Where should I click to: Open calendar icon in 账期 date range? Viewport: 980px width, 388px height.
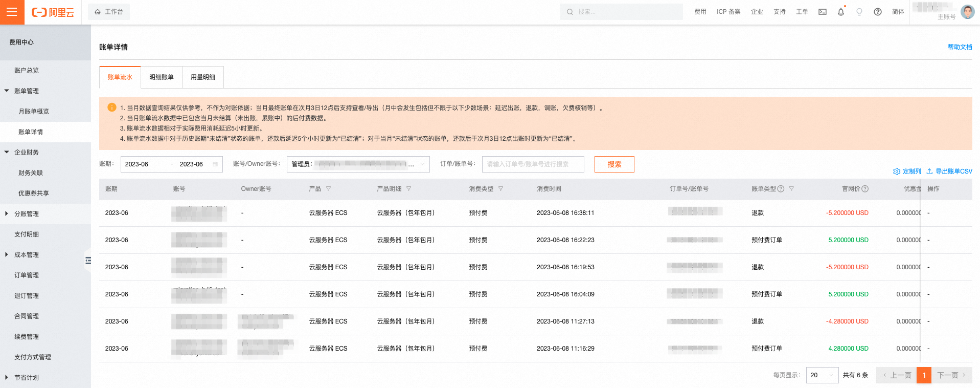tap(215, 164)
